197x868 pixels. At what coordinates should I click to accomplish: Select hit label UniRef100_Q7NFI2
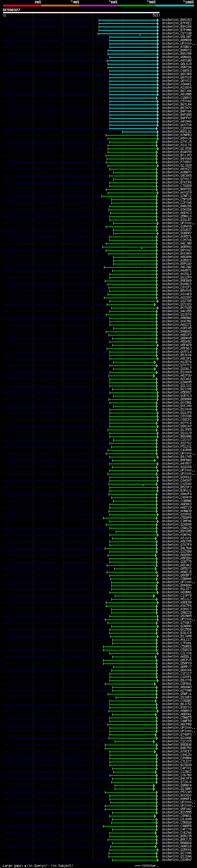[177, 196]
